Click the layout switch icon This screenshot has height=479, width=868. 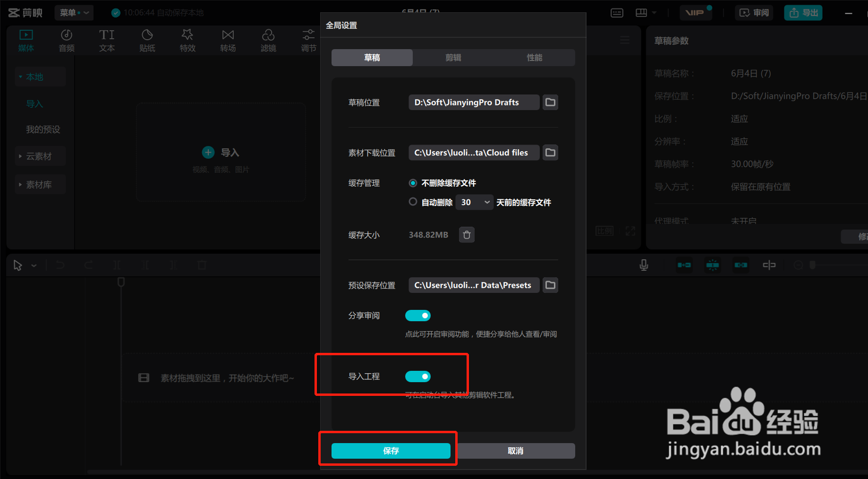(x=641, y=13)
